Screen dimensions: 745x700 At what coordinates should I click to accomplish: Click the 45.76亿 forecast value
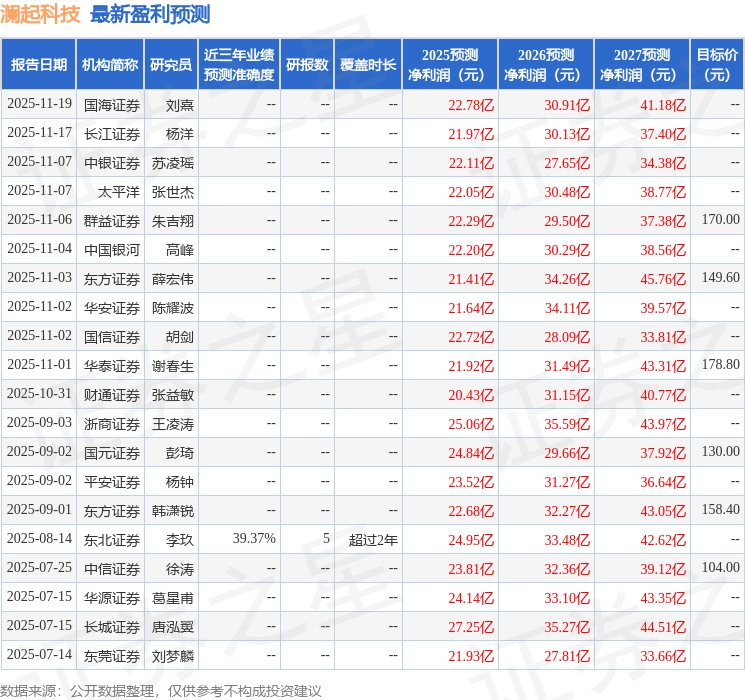click(663, 279)
